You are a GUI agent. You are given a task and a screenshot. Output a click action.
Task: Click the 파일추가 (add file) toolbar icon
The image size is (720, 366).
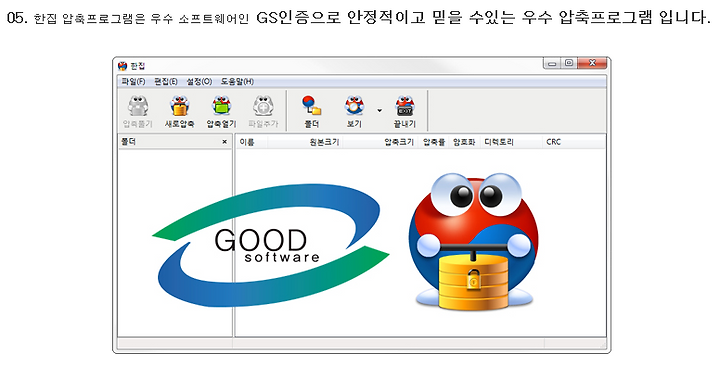[263, 112]
